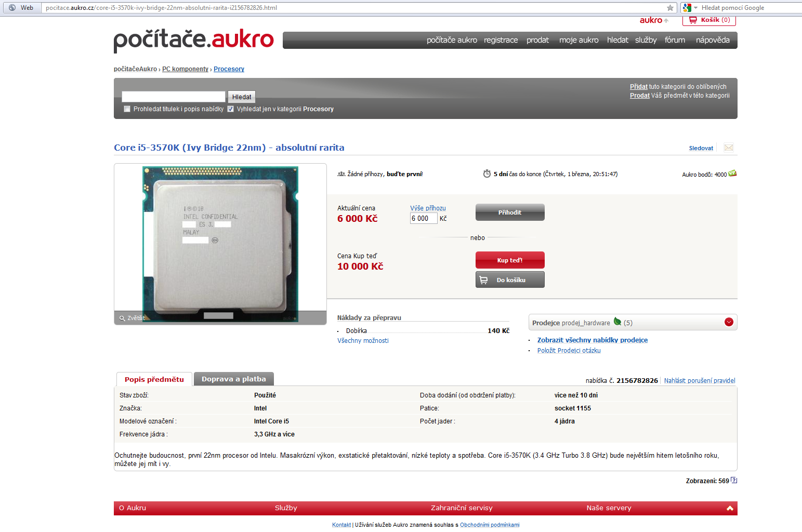Image resolution: width=802 pixels, height=532 pixels.
Task: Click 'Položit Prodejci otázku' link
Action: click(569, 351)
